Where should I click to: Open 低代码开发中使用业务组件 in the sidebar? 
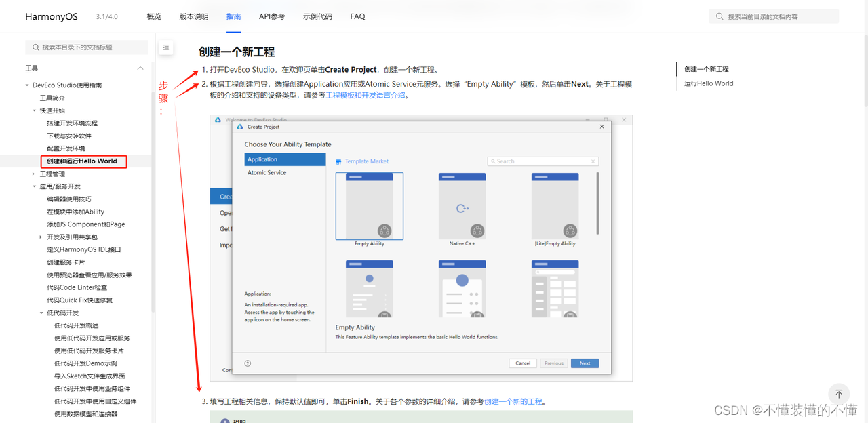coord(92,389)
